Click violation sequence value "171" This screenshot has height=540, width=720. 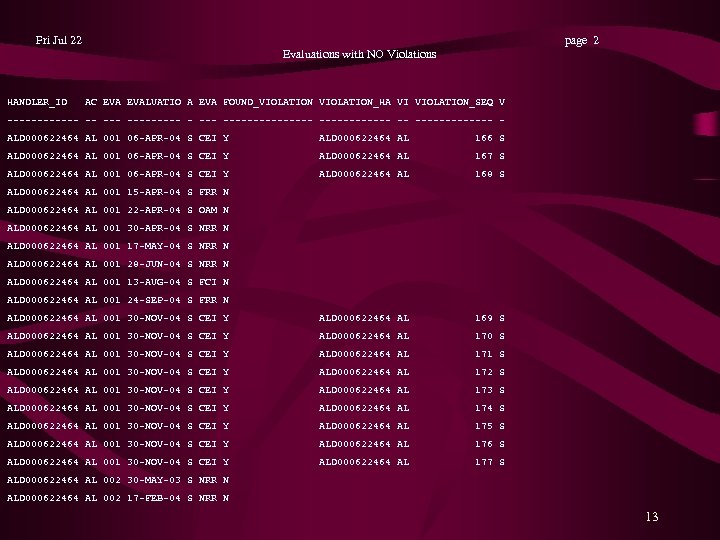[484, 354]
